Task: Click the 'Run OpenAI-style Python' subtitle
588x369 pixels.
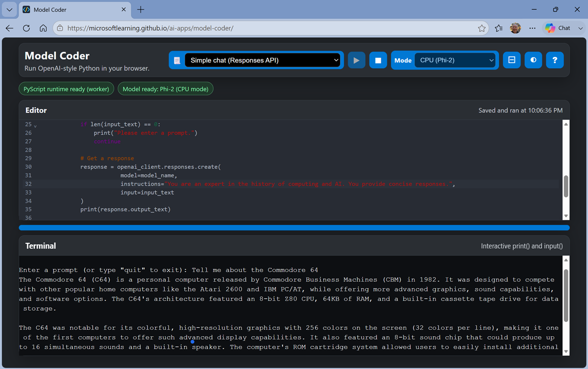Action: click(87, 69)
